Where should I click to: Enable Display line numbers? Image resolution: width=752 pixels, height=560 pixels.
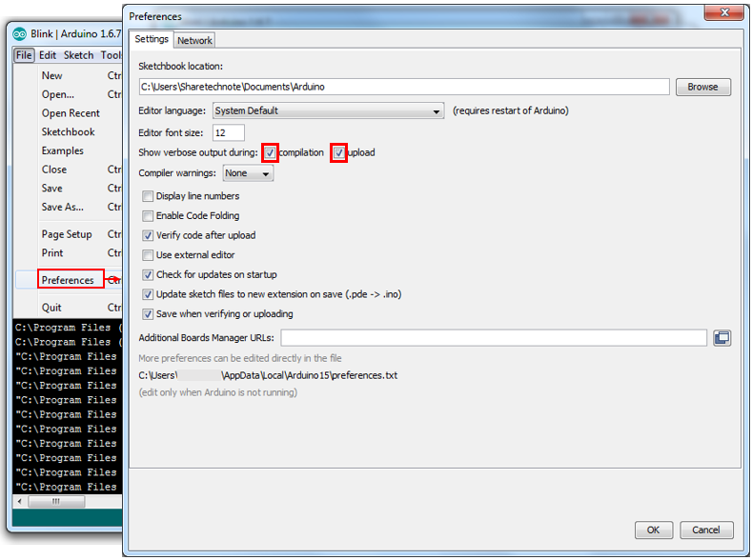coord(148,196)
